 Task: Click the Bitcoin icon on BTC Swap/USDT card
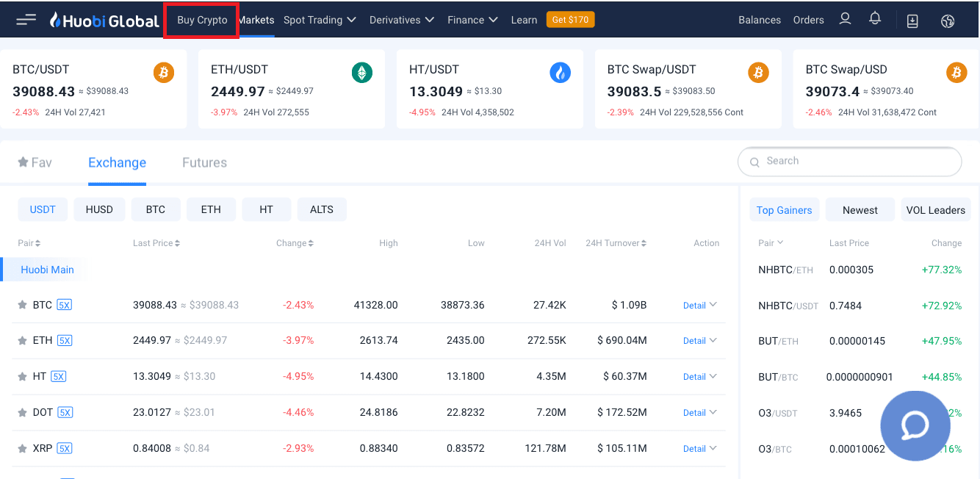pyautogui.click(x=758, y=72)
